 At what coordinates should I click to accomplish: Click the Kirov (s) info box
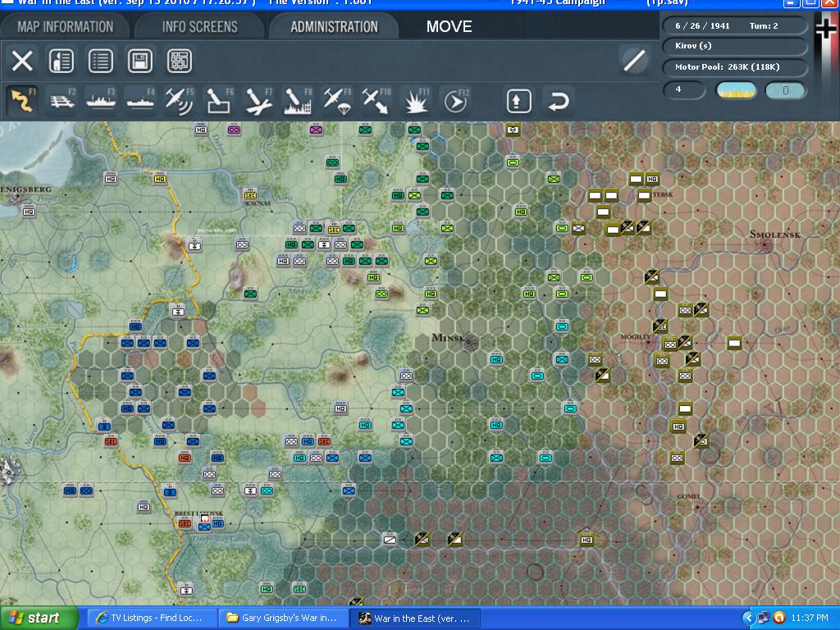coord(734,46)
